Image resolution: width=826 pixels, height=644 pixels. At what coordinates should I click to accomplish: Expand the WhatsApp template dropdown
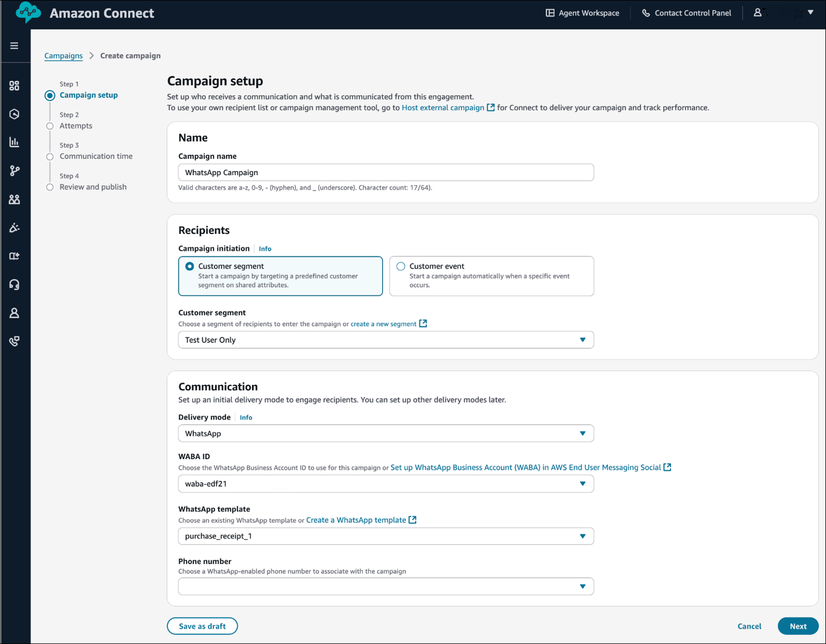[x=386, y=536]
